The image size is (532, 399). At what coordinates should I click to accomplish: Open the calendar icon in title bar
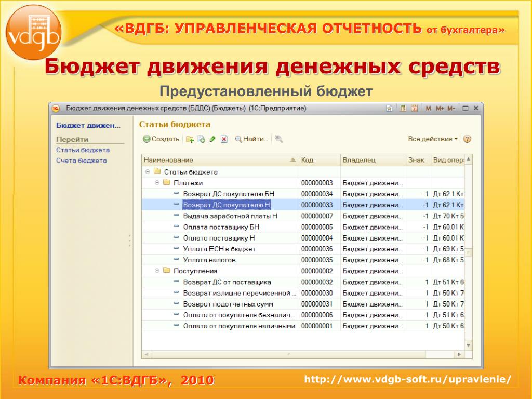[414, 108]
